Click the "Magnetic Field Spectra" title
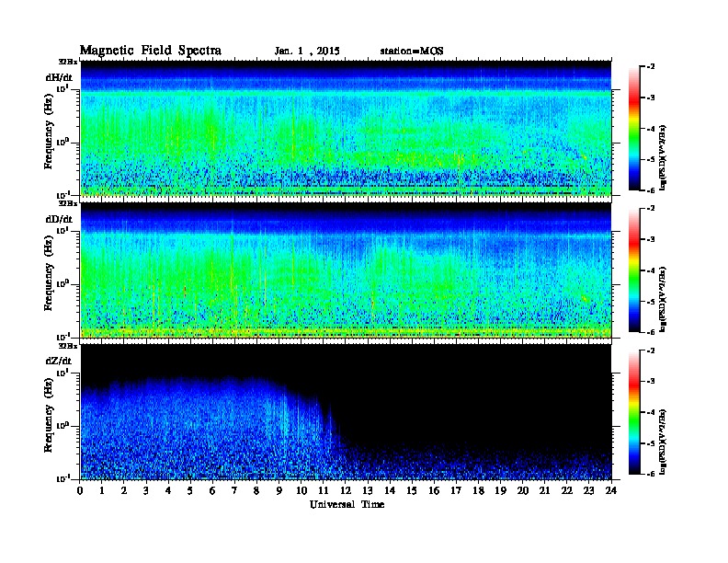 click(x=151, y=51)
